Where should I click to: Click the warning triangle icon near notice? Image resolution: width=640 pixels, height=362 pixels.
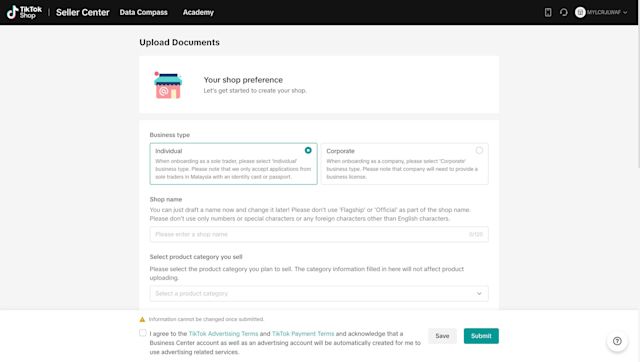(x=142, y=319)
